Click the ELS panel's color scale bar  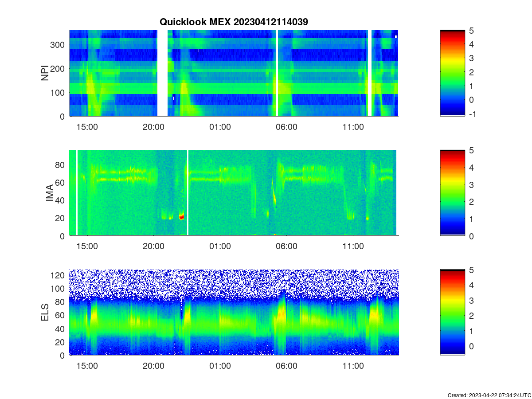pos(453,312)
